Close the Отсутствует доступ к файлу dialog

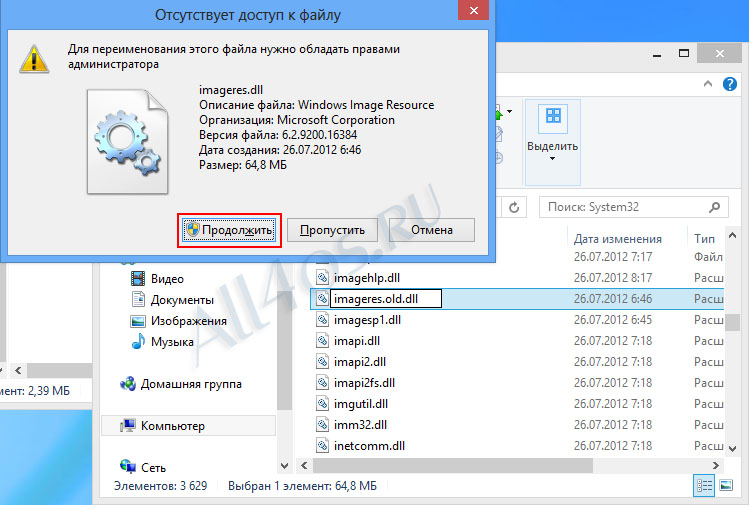(x=473, y=10)
